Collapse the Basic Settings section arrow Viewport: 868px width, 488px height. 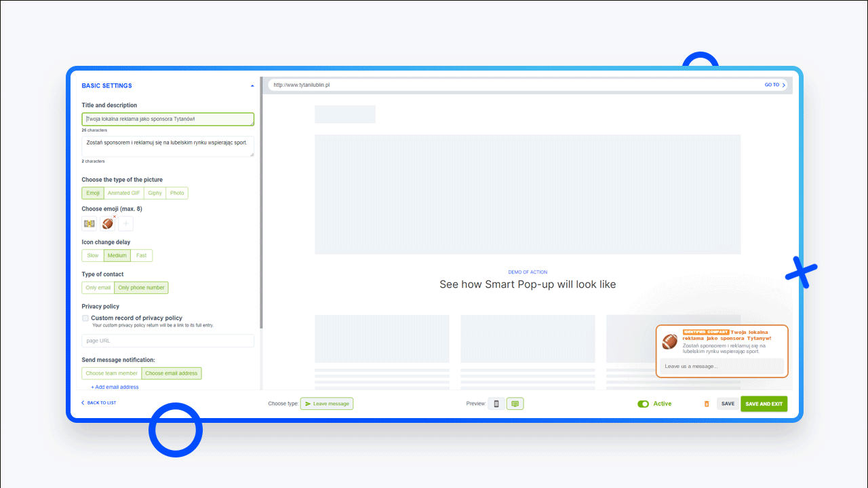click(252, 86)
